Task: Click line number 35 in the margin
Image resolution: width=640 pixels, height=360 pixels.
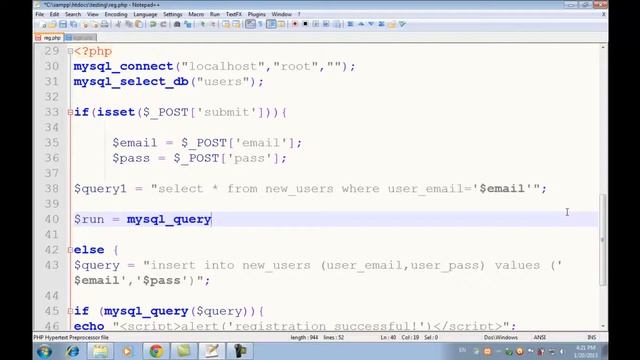Action: (x=52, y=143)
